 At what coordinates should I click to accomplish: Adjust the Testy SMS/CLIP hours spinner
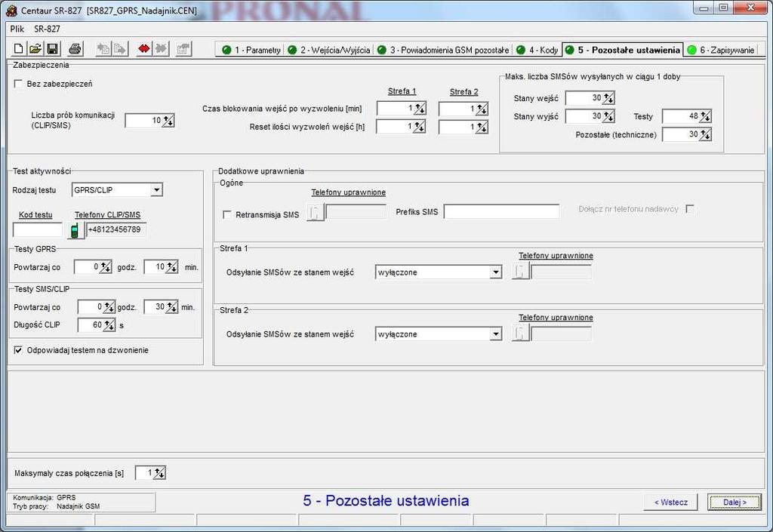pos(109,307)
